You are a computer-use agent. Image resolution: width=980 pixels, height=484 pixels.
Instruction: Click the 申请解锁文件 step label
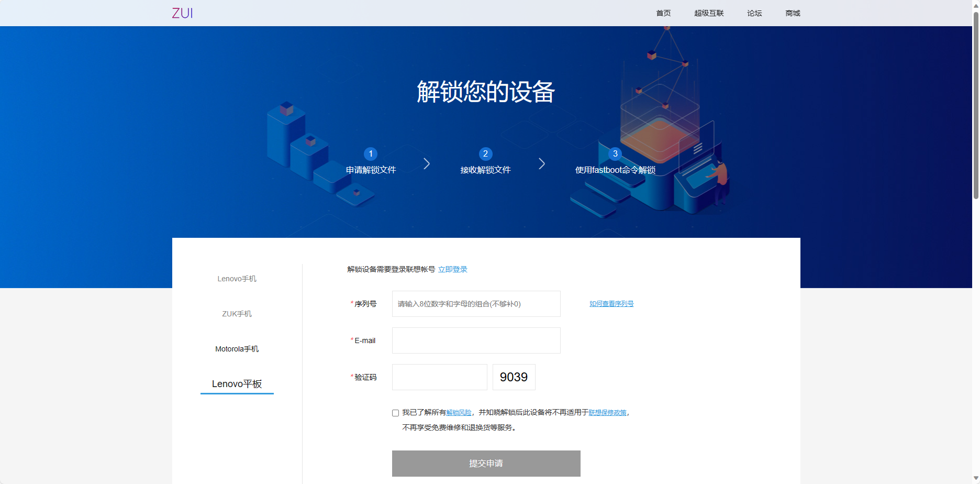pyautogui.click(x=371, y=170)
